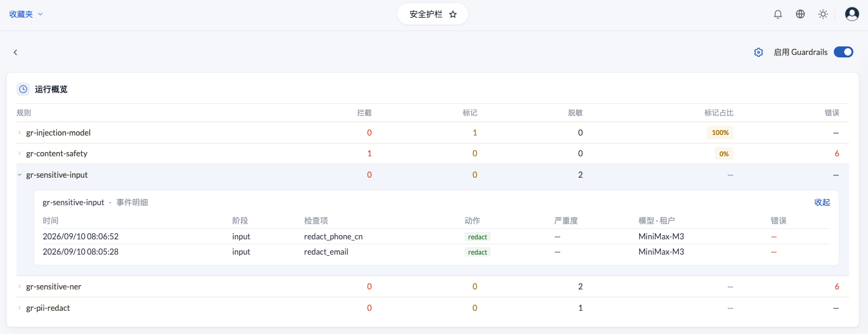The height and width of the screenshot is (334, 868).
Task: Expand the gr-pii-redact row
Action: click(x=20, y=308)
